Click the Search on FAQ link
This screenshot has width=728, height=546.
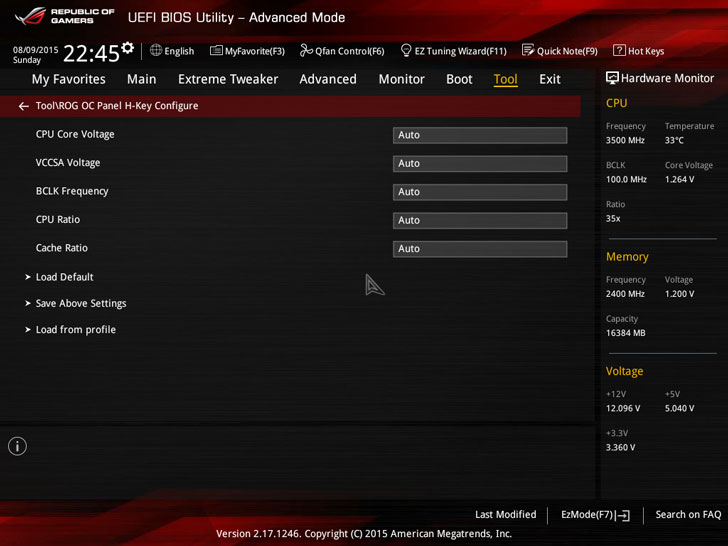pos(688,514)
